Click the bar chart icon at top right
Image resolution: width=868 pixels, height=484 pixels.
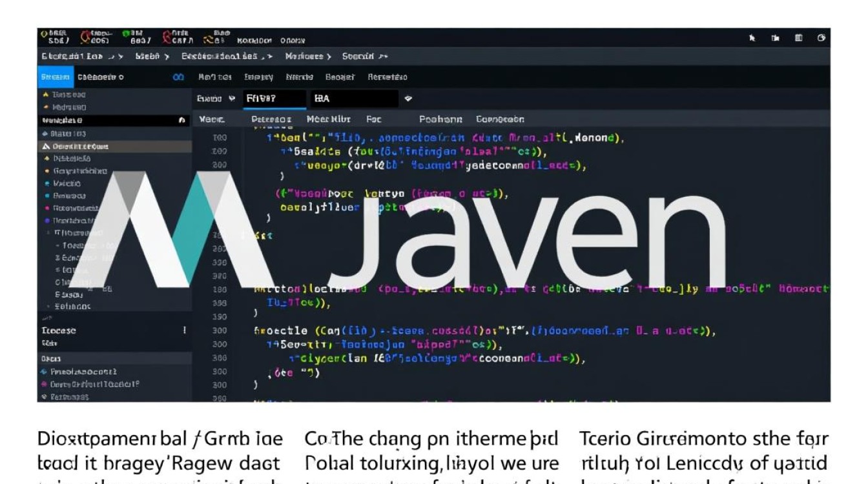775,39
